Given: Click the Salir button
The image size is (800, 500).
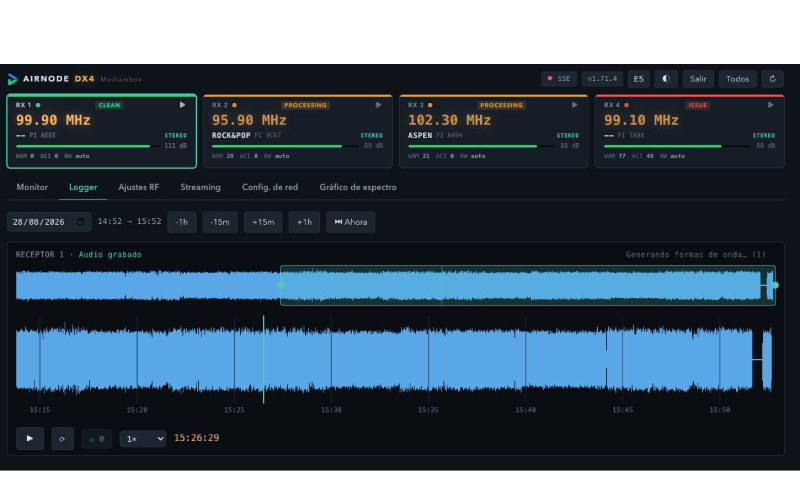Looking at the screenshot, I should pos(698,79).
